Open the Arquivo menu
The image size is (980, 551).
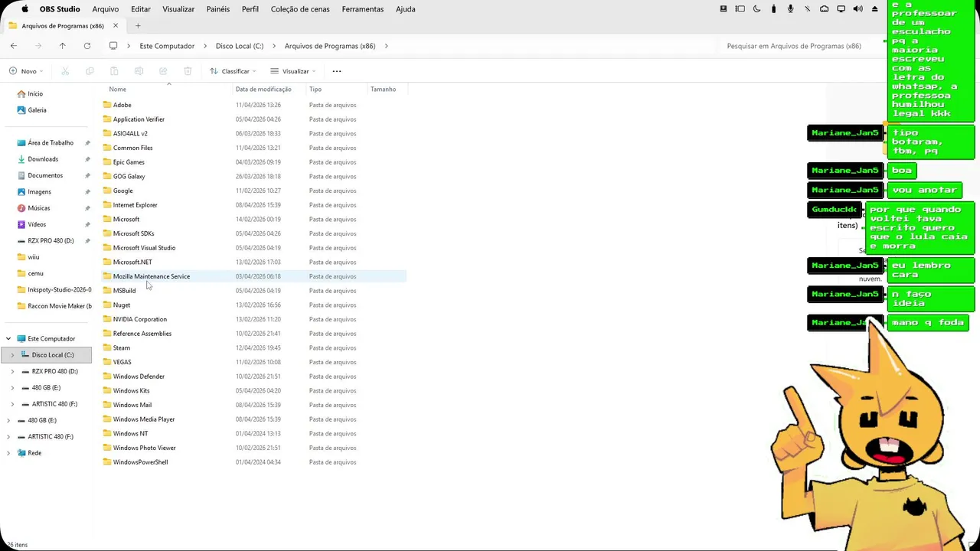click(x=106, y=9)
